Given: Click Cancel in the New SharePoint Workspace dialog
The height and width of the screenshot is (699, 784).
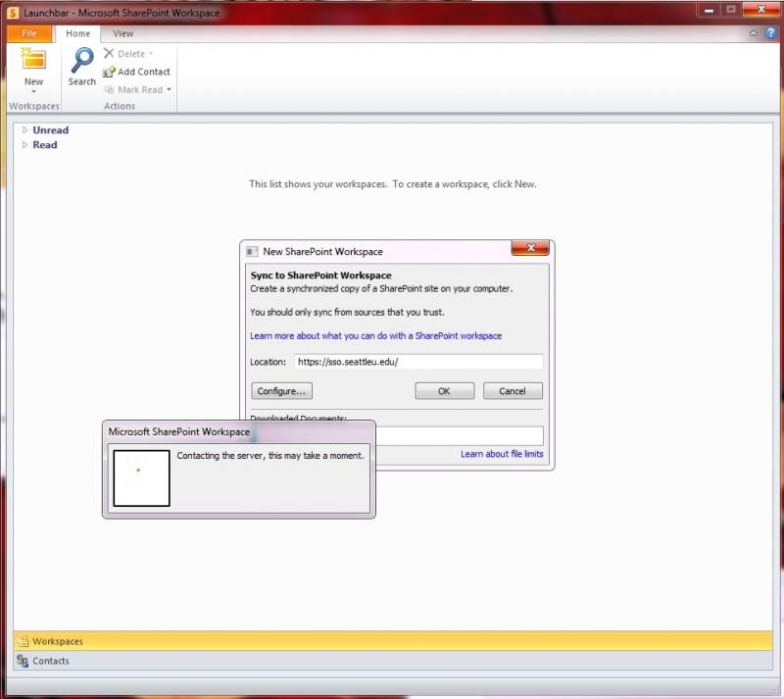Looking at the screenshot, I should [513, 391].
